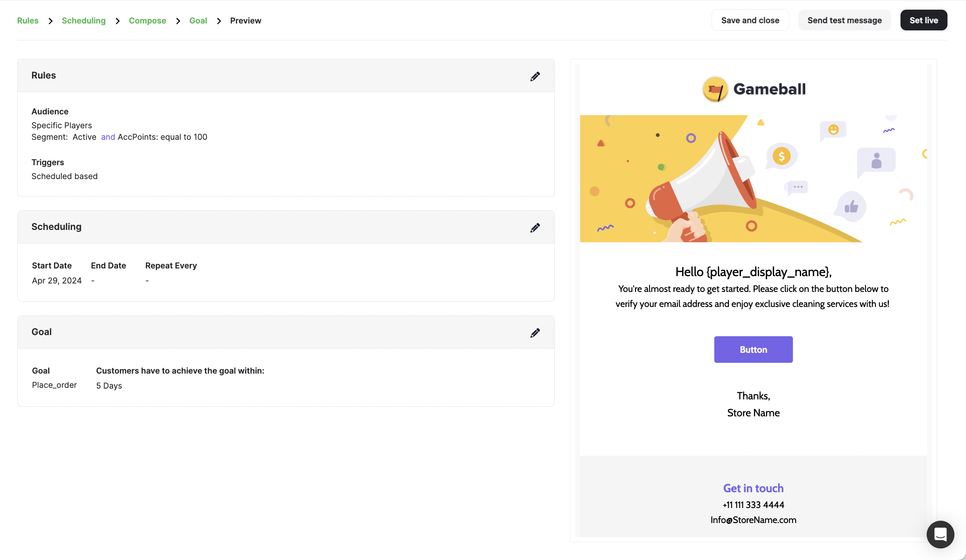Click the arrow between Goal and Preview
The image size is (966, 560).
pyautogui.click(x=219, y=21)
